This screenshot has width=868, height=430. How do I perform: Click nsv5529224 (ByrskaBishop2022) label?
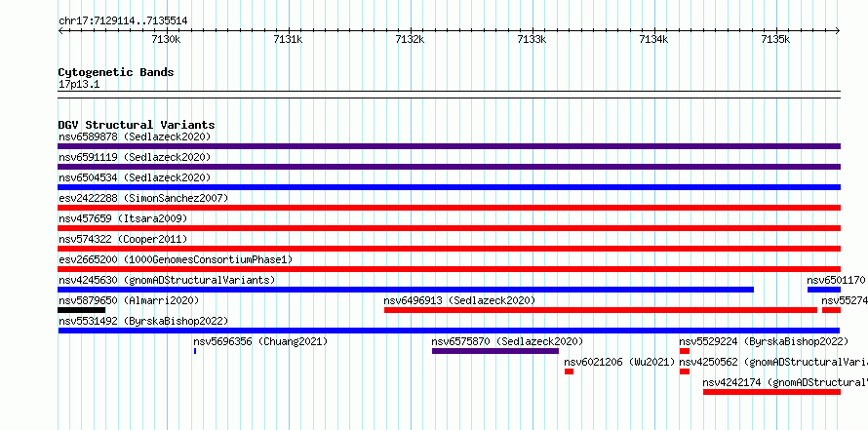click(764, 341)
